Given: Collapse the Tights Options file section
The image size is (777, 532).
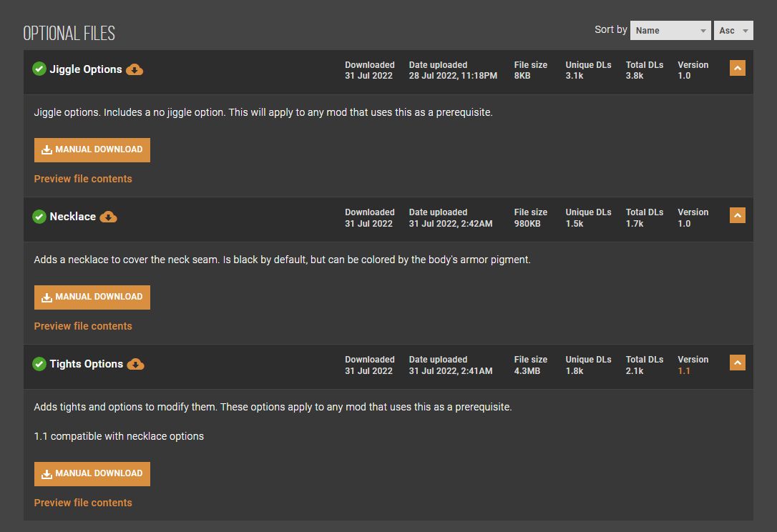Looking at the screenshot, I should pyautogui.click(x=737, y=363).
